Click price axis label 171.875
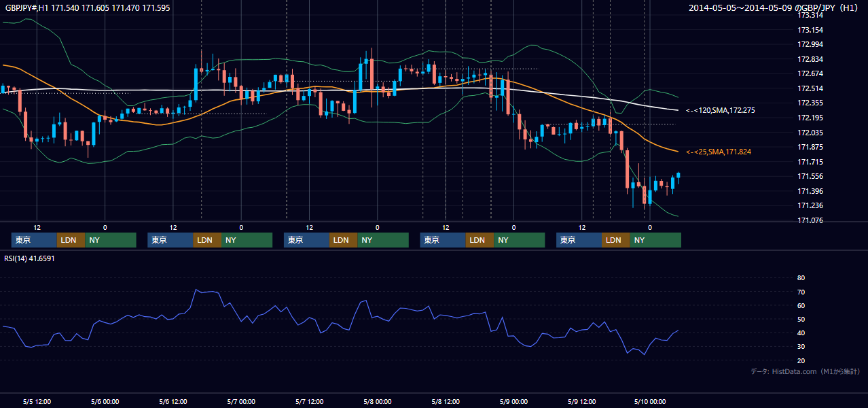The width and height of the screenshot is (868, 408). pyautogui.click(x=810, y=147)
